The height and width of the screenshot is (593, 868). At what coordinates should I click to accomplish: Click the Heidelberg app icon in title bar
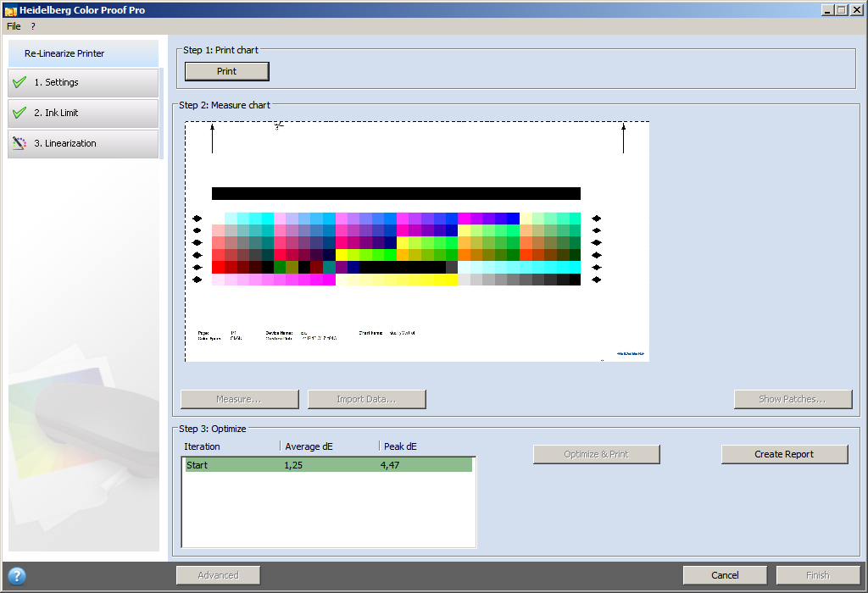10,10
